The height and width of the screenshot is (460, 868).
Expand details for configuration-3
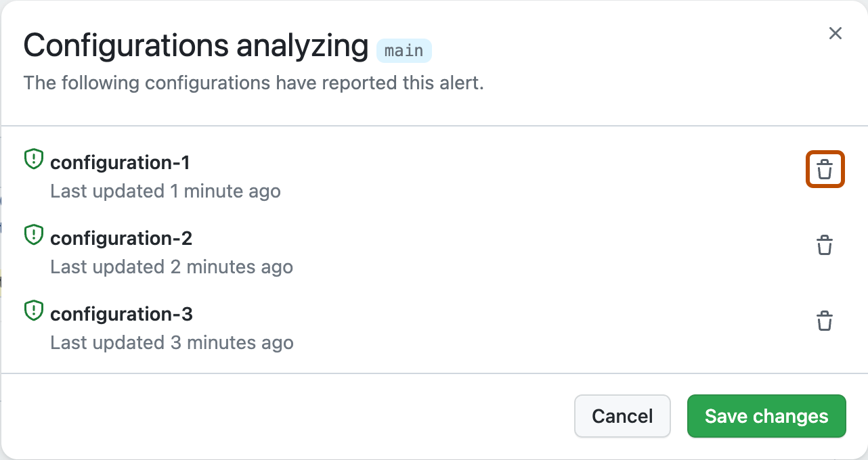[121, 314]
